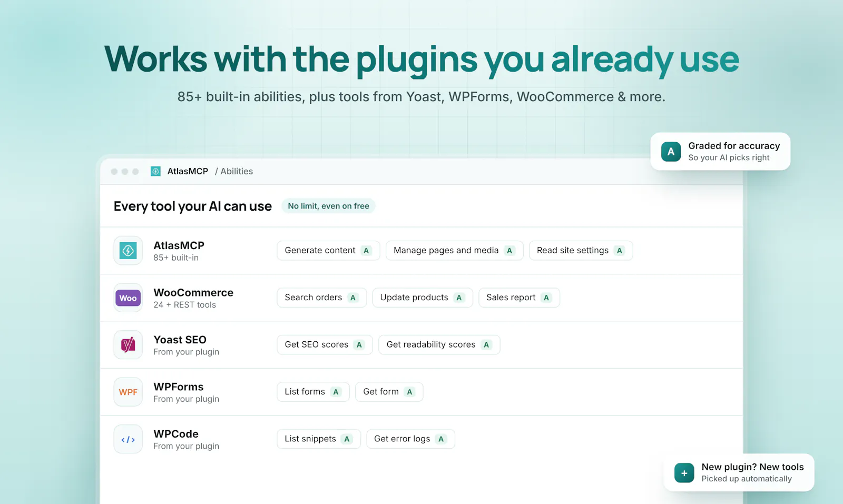843x504 pixels.
Task: Select the Get SEO scores chip
Action: 325,345
